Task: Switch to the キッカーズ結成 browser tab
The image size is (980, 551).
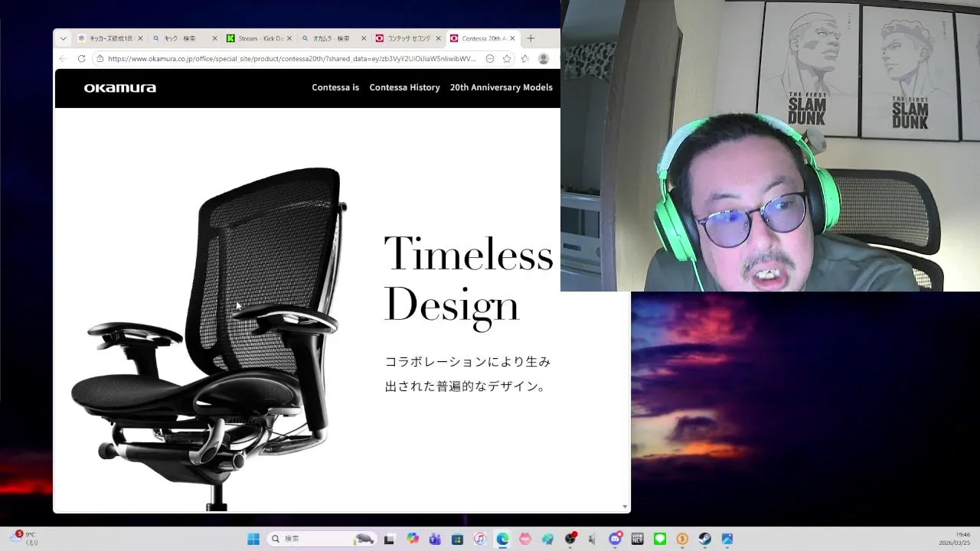Action: [x=110, y=38]
